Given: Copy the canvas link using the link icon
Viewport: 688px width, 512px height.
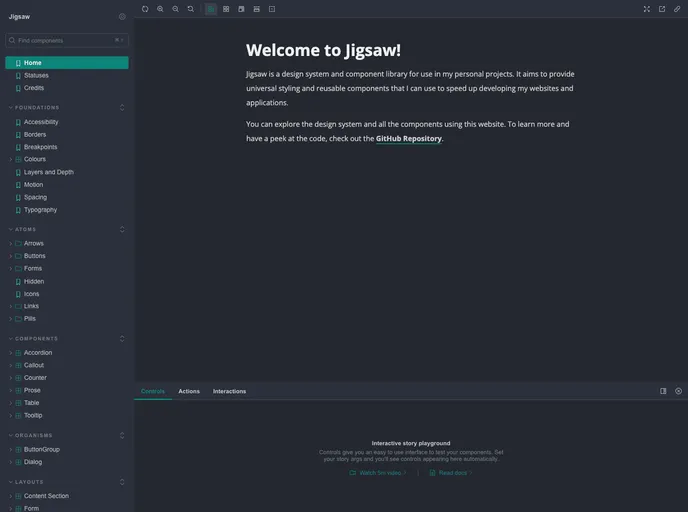Looking at the screenshot, I should 677,9.
